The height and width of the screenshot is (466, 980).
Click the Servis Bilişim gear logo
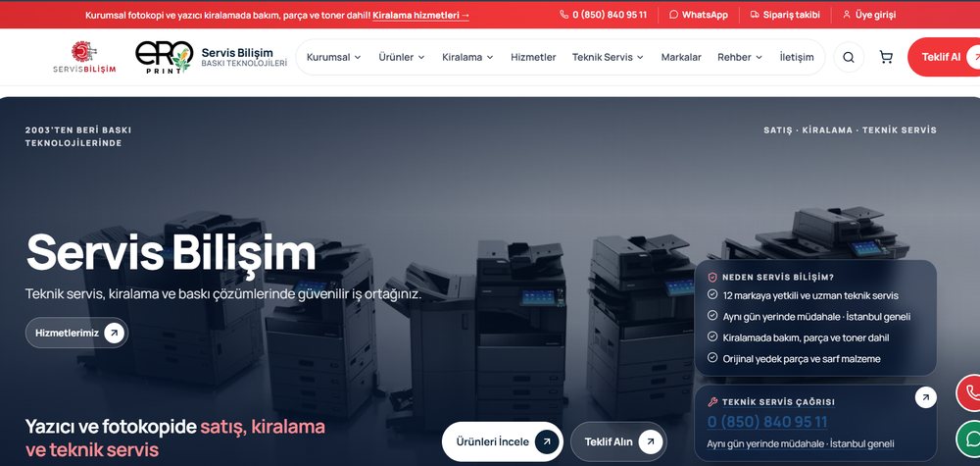(x=84, y=57)
